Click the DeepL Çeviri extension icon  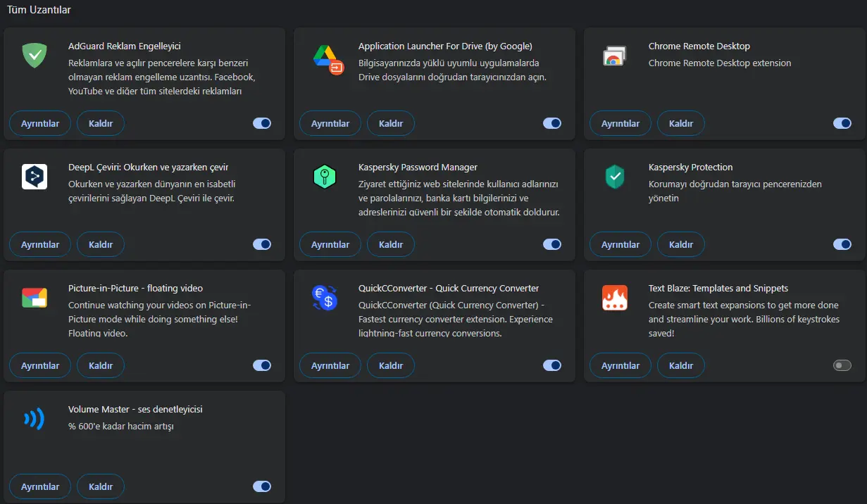[x=35, y=176]
